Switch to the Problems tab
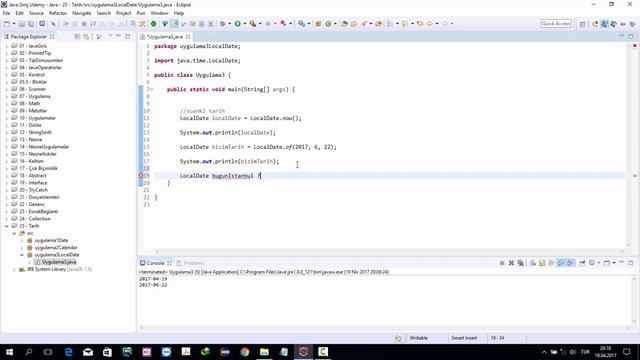The image size is (640, 360). 191,263
